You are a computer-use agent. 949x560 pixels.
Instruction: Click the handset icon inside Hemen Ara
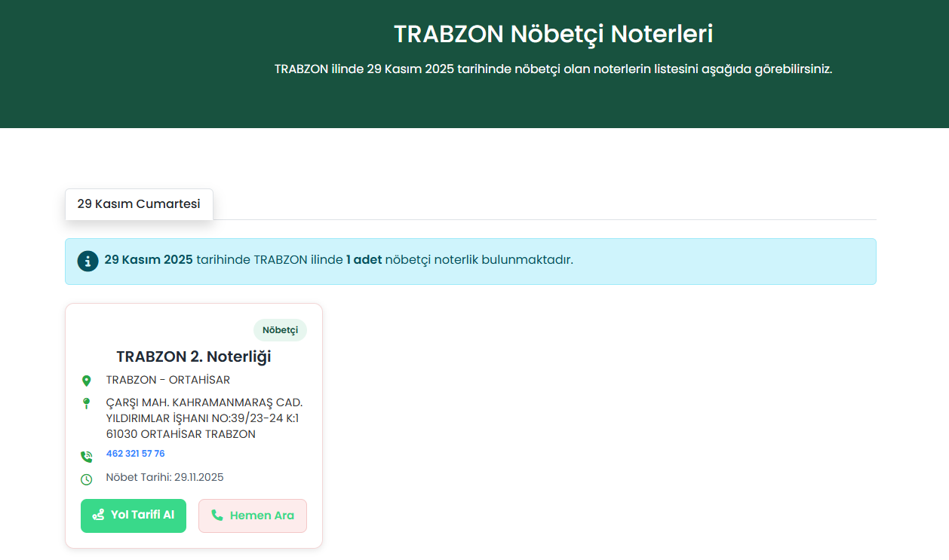[x=217, y=516]
